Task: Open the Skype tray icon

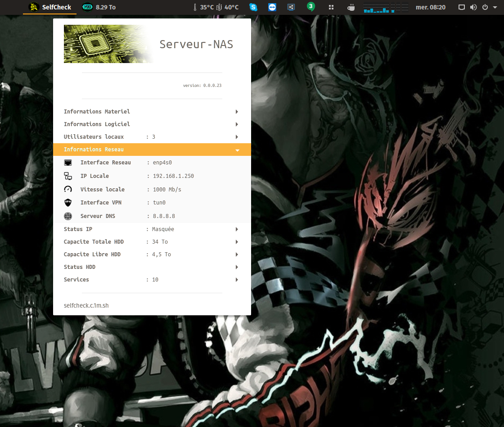Action: (253, 7)
